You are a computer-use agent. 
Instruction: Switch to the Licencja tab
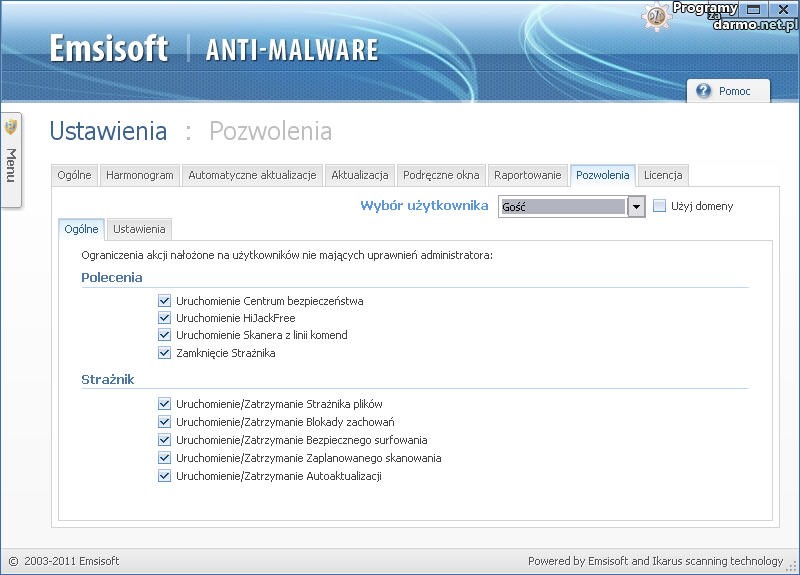[663, 175]
